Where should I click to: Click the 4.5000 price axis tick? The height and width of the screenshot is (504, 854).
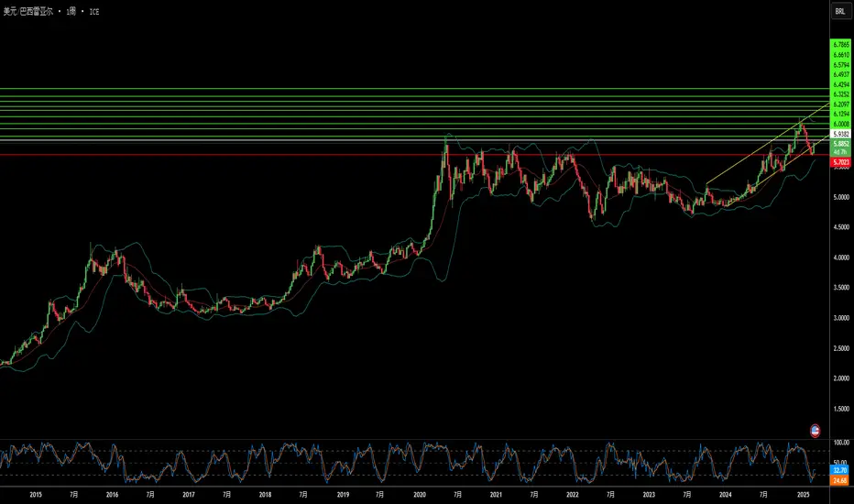coord(841,227)
